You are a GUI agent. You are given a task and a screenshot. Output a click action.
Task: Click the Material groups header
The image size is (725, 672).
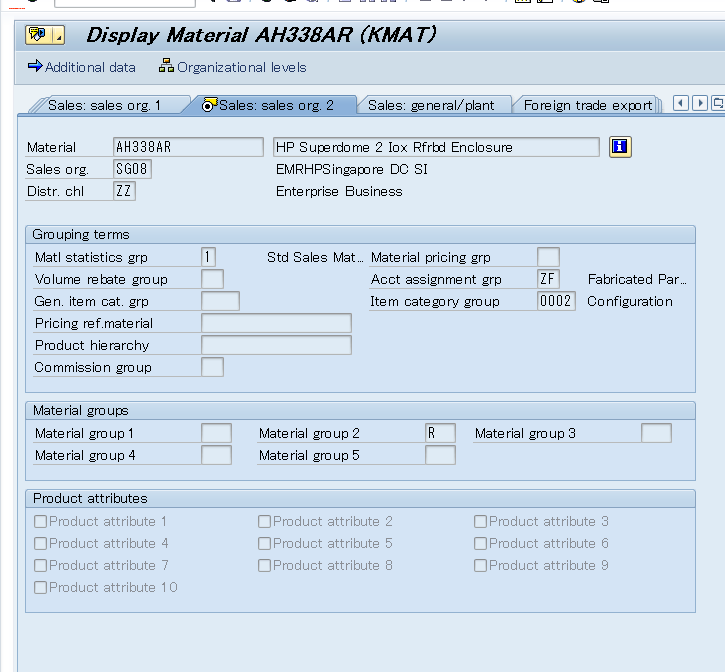[x=81, y=411]
